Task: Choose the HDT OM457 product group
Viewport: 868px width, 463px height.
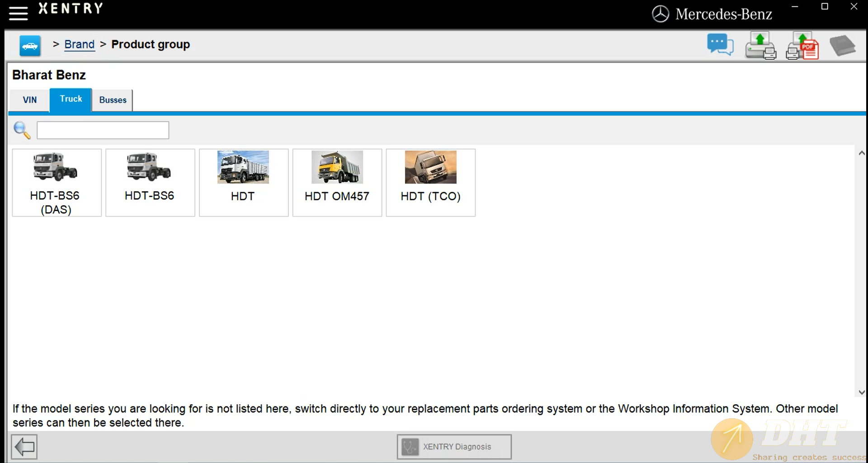Action: coord(337,183)
